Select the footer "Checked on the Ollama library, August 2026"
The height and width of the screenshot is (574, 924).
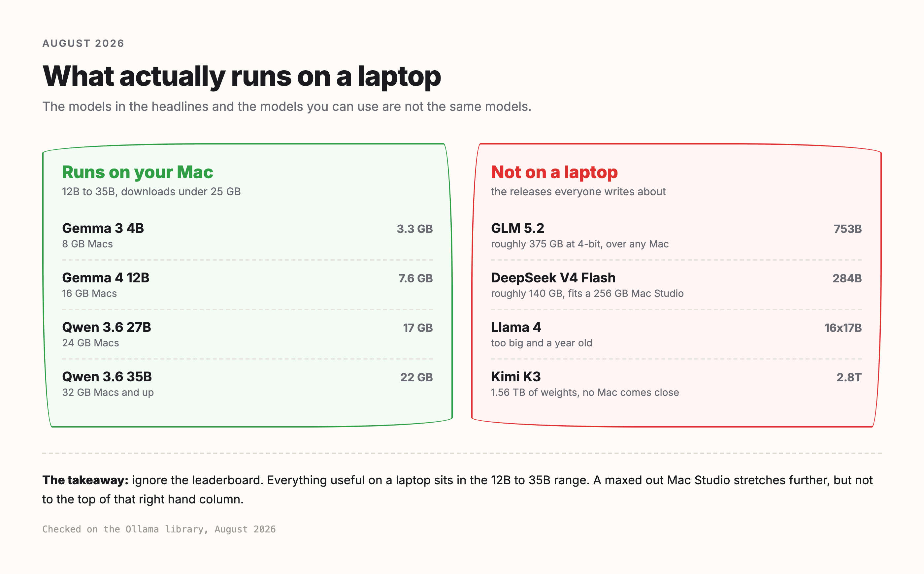[159, 529]
